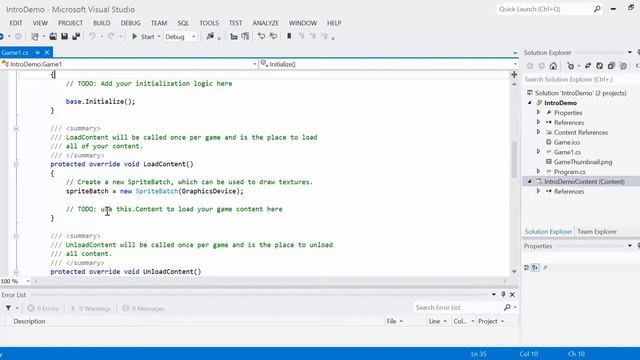Refresh the Solution Explorer
This screenshot has width=640, height=360.
(600, 66)
